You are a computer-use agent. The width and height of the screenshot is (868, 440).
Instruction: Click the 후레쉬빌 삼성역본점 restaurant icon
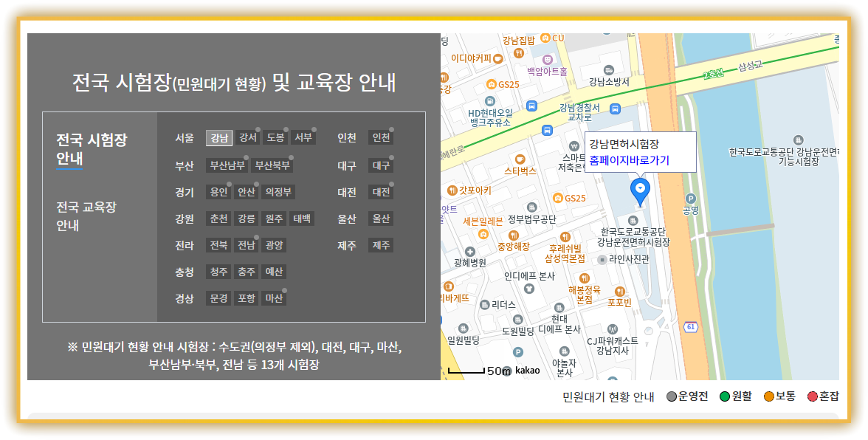click(x=565, y=238)
